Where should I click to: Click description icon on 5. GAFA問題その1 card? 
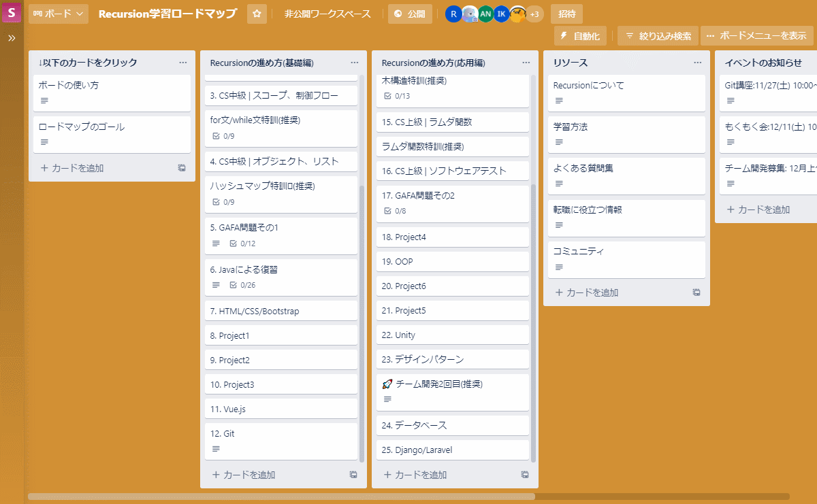tap(216, 243)
